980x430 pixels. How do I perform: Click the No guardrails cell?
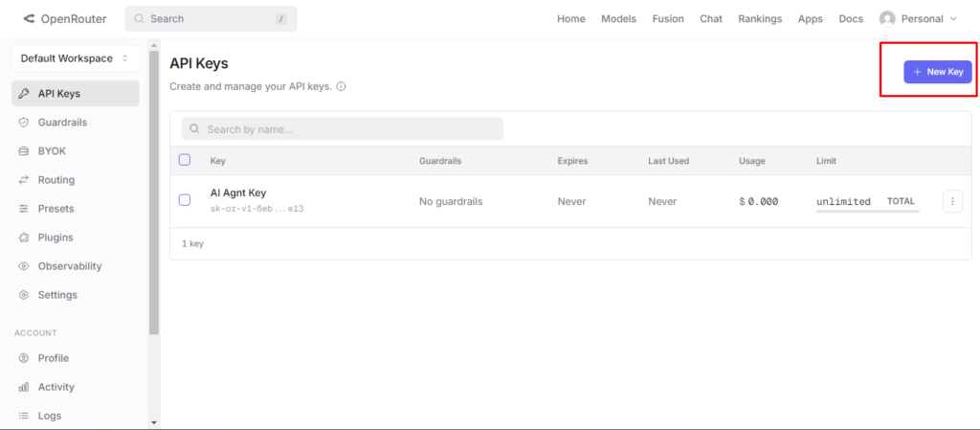451,201
